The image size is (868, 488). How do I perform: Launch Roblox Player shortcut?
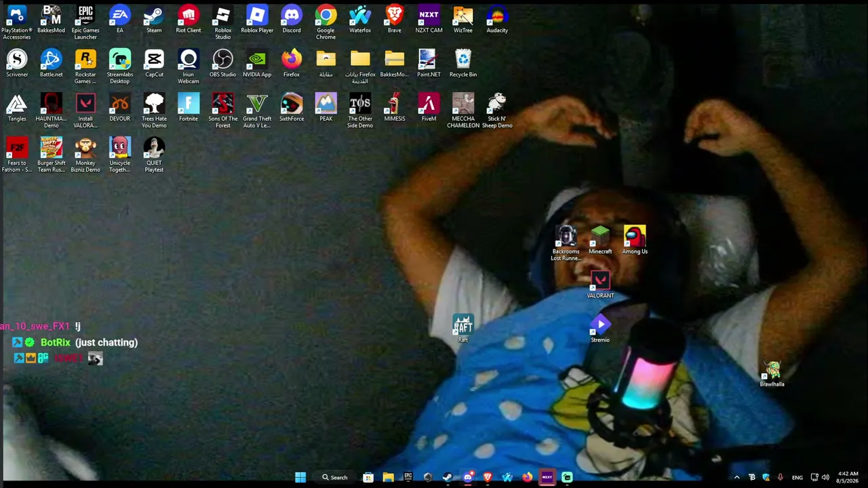coord(257,19)
